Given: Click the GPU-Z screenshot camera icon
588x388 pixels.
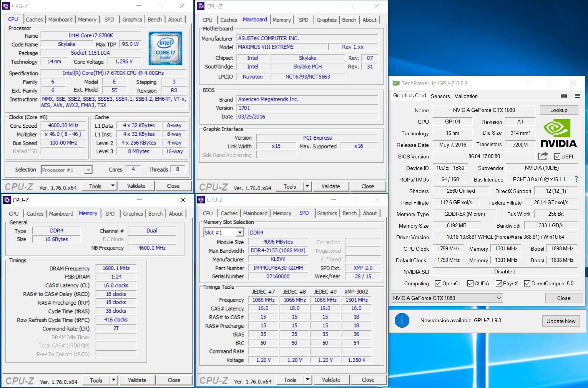Looking at the screenshot, I should click(564, 96).
